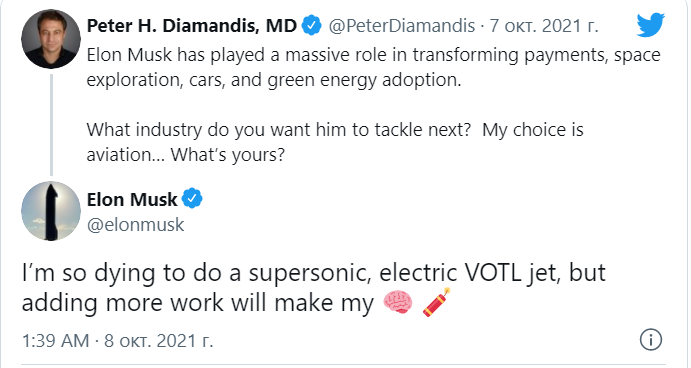Screen dimensions: 691x368
Task: Open Peter Diamandis profile photo
Action: (51, 38)
